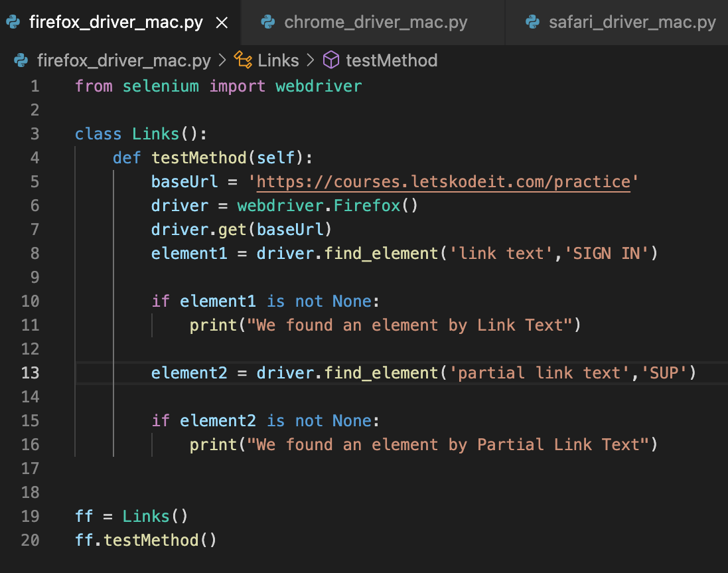Select the firefox_driver_mac.py tab
Screen dimensions: 728x573
116,23
